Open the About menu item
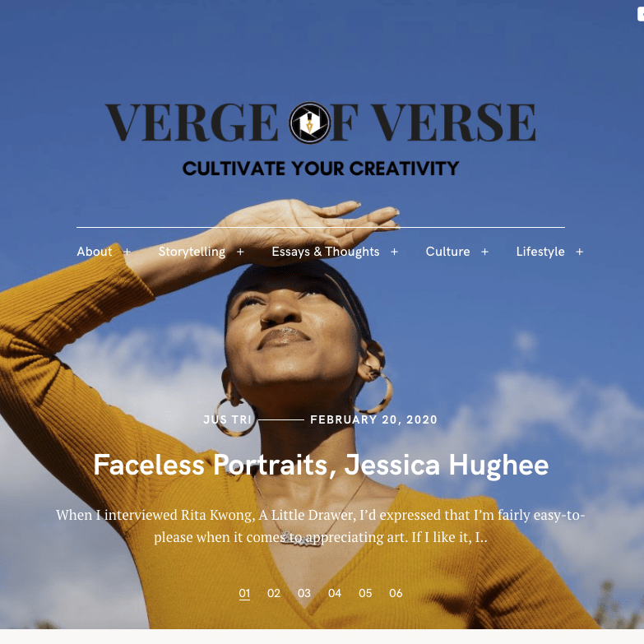The width and height of the screenshot is (644, 644). click(95, 252)
